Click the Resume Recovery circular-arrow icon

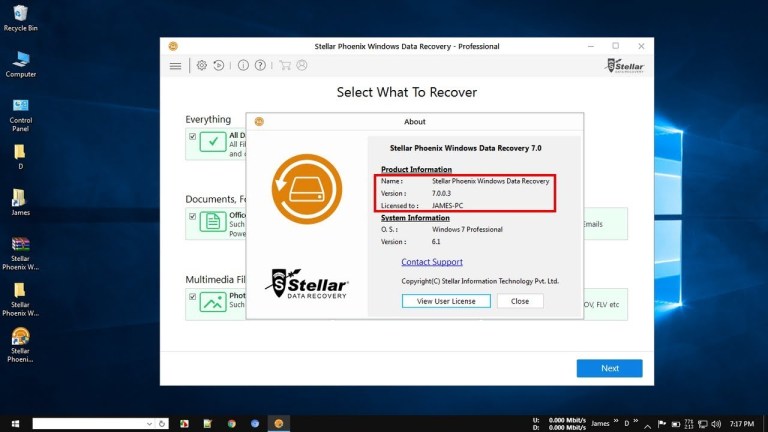218,65
